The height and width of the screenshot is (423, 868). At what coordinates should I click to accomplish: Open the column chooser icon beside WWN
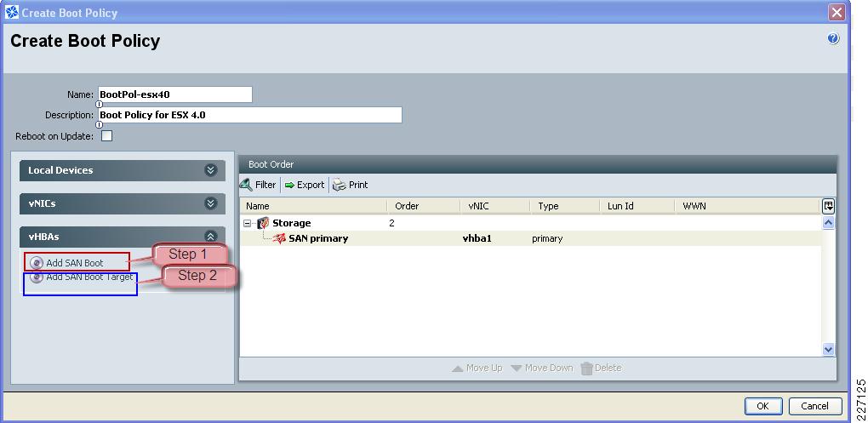pyautogui.click(x=828, y=206)
